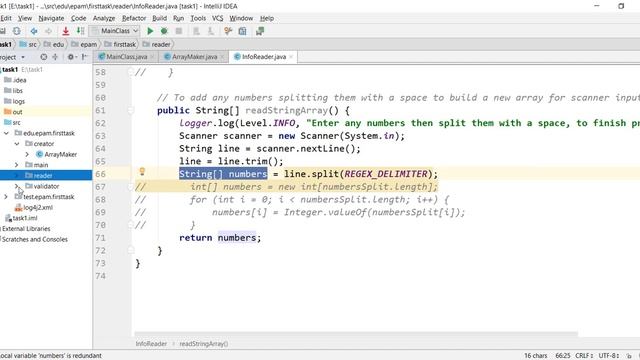Collapse the edu.epam.firsttask package

tap(6, 133)
